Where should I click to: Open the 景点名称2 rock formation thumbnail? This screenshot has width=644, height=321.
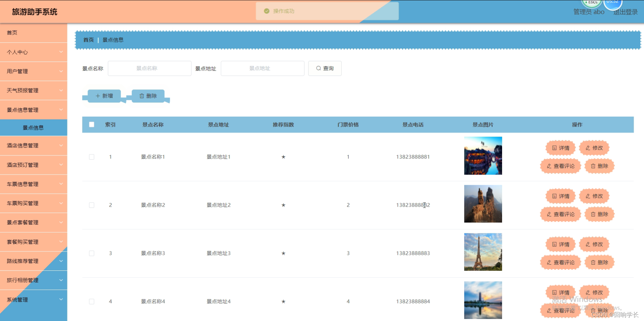483,204
